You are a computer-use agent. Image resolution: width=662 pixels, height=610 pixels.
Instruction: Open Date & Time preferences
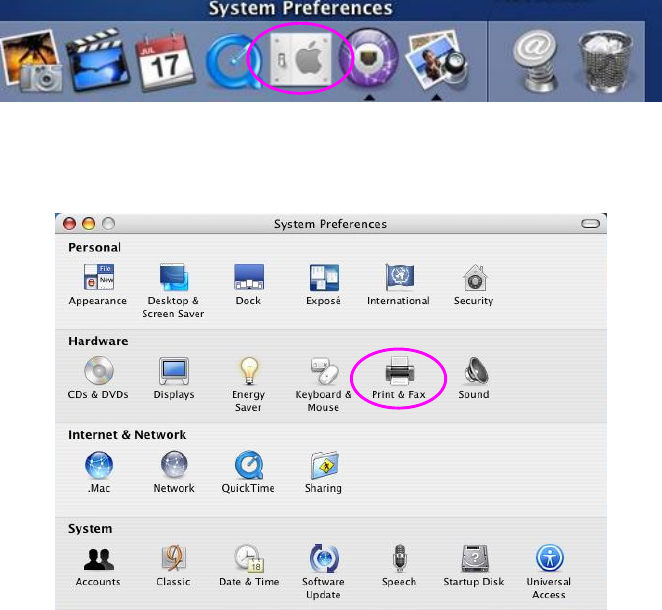[x=249, y=566]
